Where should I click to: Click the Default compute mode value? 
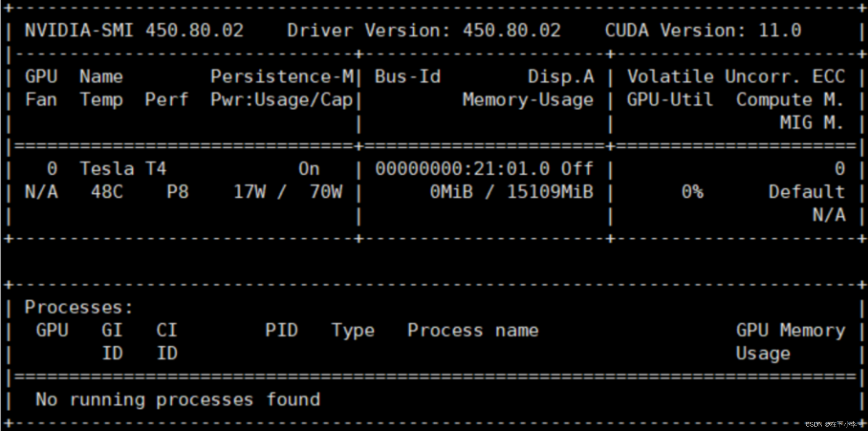(806, 192)
